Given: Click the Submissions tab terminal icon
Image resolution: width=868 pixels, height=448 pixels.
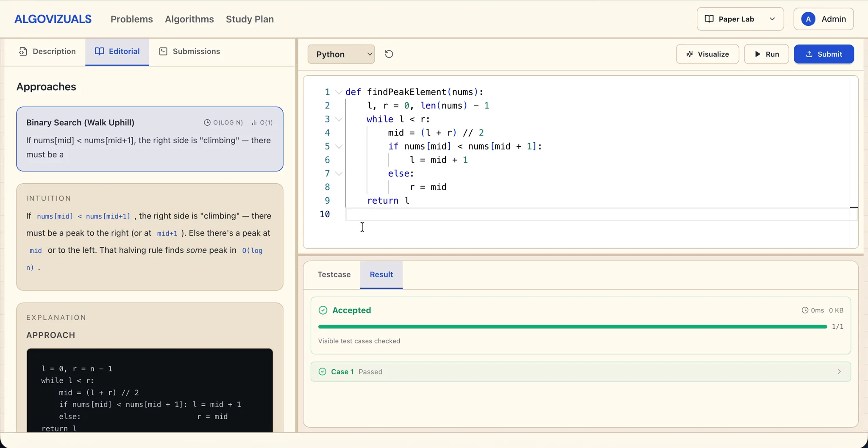Looking at the screenshot, I should pyautogui.click(x=163, y=52).
